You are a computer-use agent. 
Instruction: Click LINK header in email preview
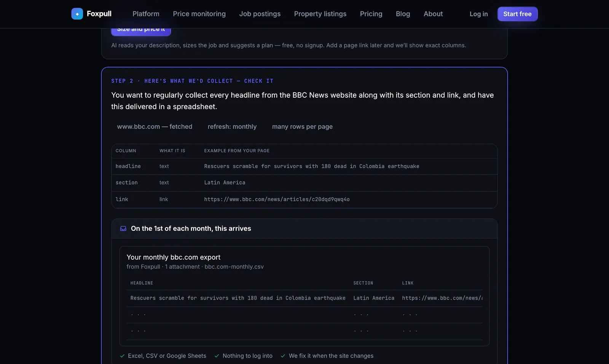tap(408, 283)
